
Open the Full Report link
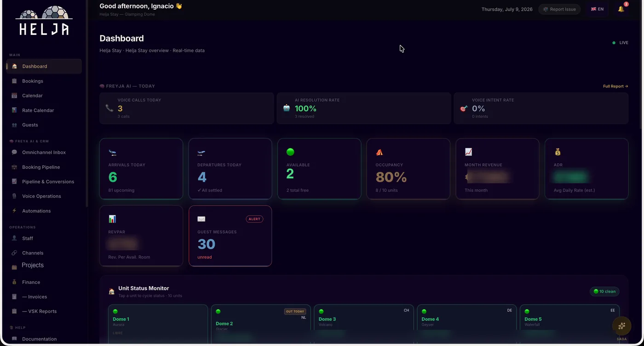615,86
